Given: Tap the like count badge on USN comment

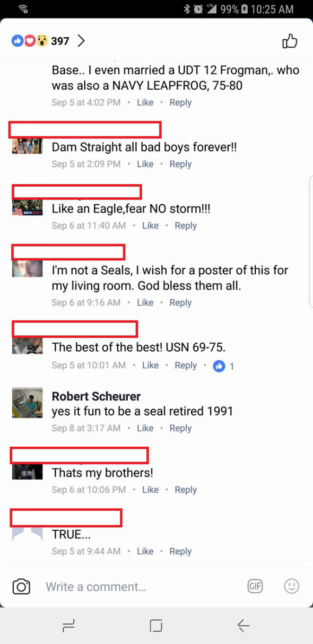Looking at the screenshot, I should pyautogui.click(x=223, y=365).
